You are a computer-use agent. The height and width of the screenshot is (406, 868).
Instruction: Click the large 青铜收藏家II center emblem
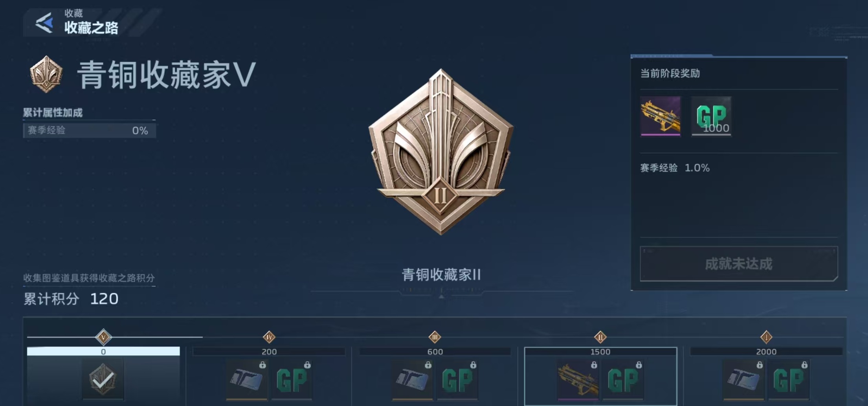(x=440, y=152)
